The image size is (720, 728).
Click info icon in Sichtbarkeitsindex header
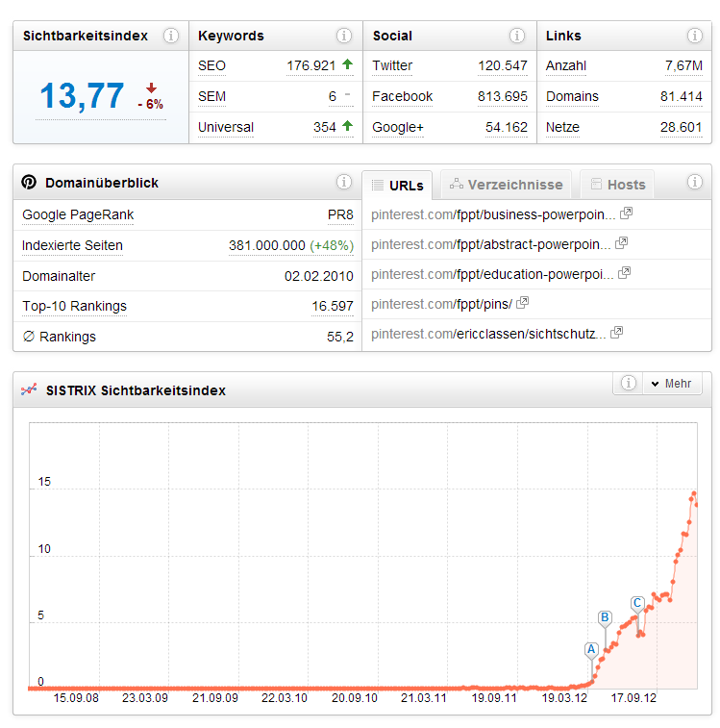coord(171,36)
